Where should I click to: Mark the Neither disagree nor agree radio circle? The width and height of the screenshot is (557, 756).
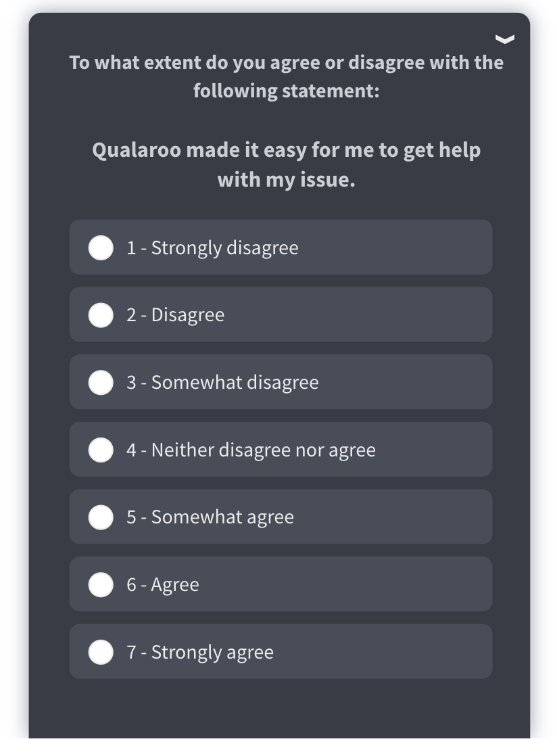coord(101,450)
